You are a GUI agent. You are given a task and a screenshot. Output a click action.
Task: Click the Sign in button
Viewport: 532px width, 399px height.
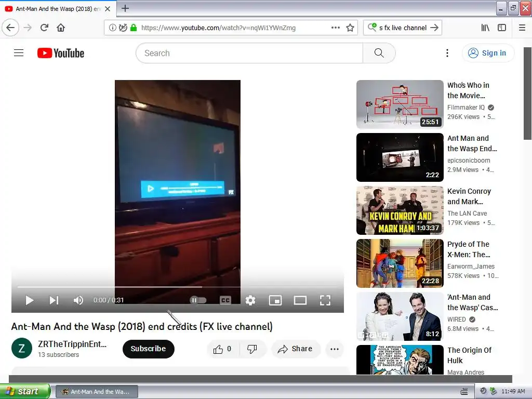(x=488, y=53)
